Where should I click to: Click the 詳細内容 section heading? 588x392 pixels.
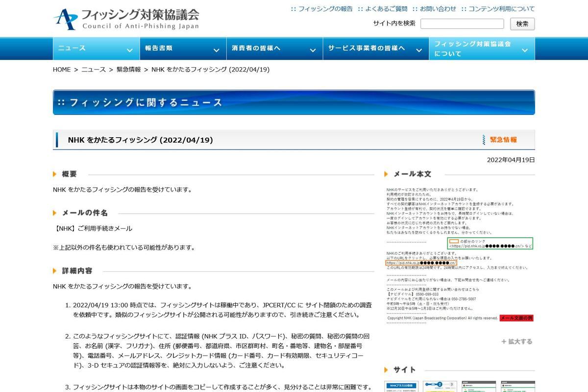77,270
